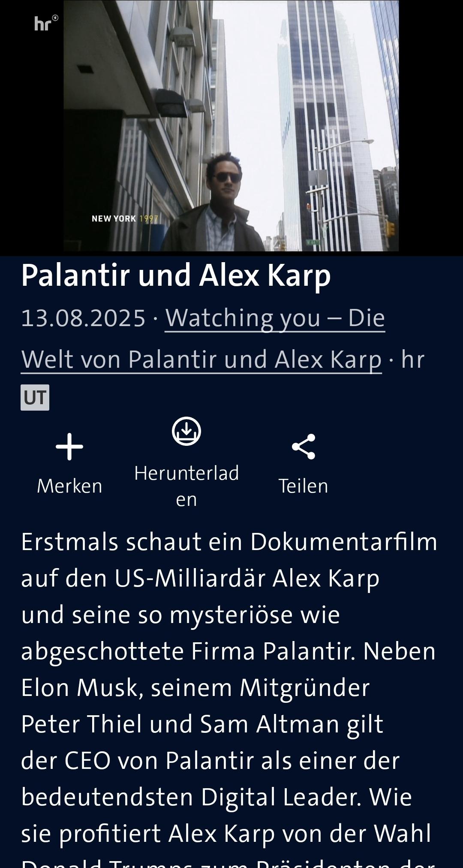Viewport: 463px width, 868px height.
Task: Tap the share icon above Teilen
Action: [x=304, y=447]
